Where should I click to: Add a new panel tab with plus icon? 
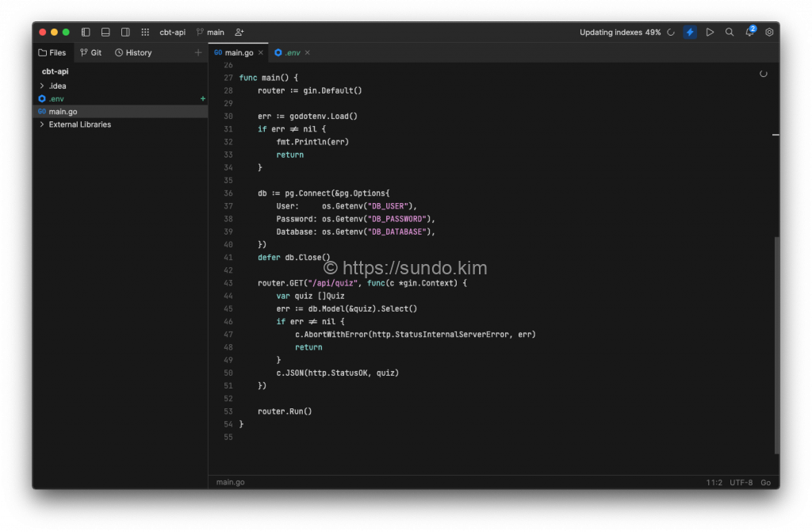coord(198,53)
